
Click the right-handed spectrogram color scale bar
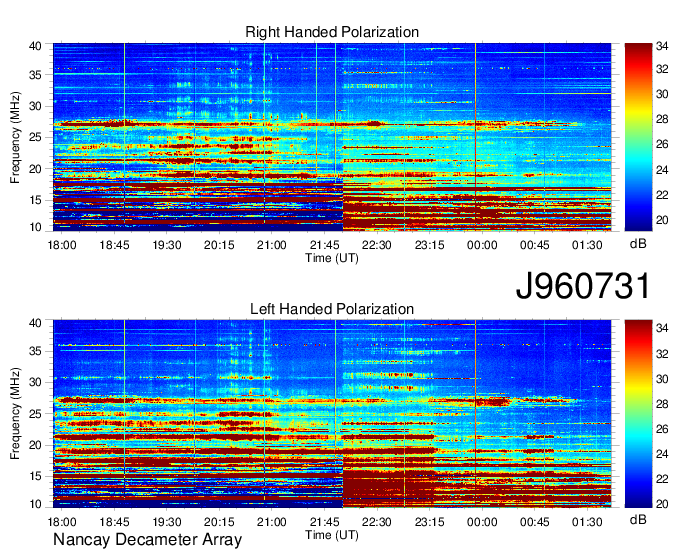[x=638, y=137]
